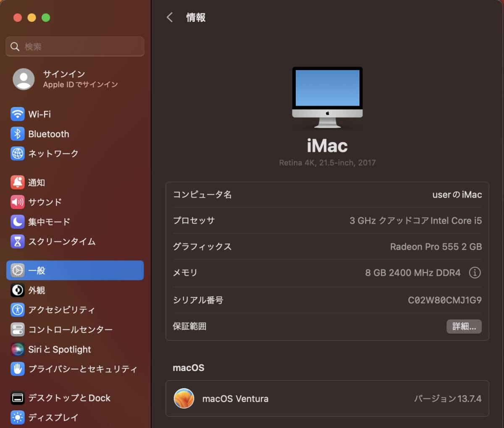
Task: Click the グラフィックス label
Action: pyautogui.click(x=202, y=247)
